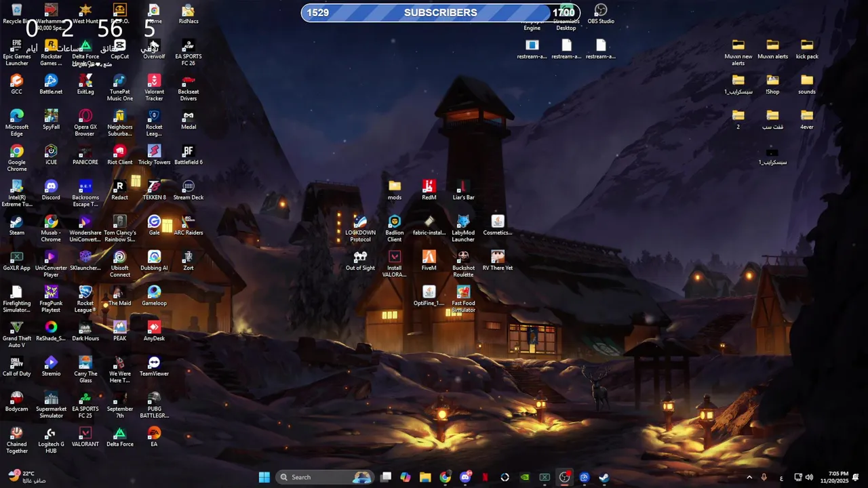Select the Dubbing AI icon

pyautogui.click(x=154, y=260)
